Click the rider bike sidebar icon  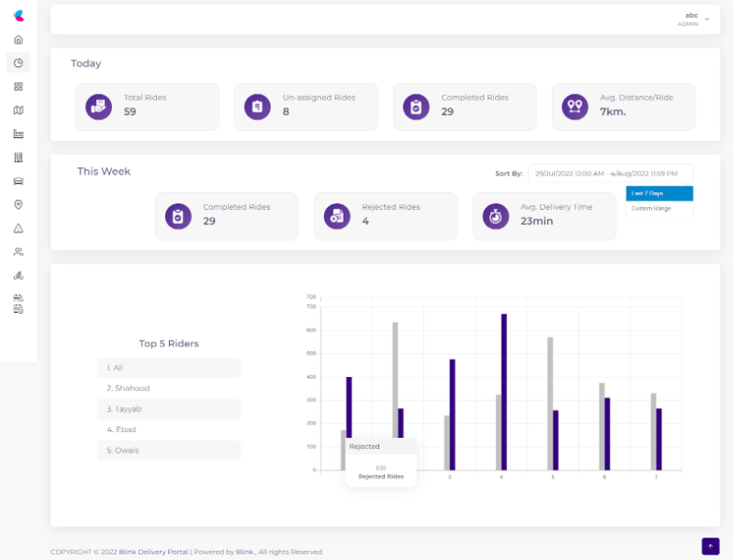point(18,275)
